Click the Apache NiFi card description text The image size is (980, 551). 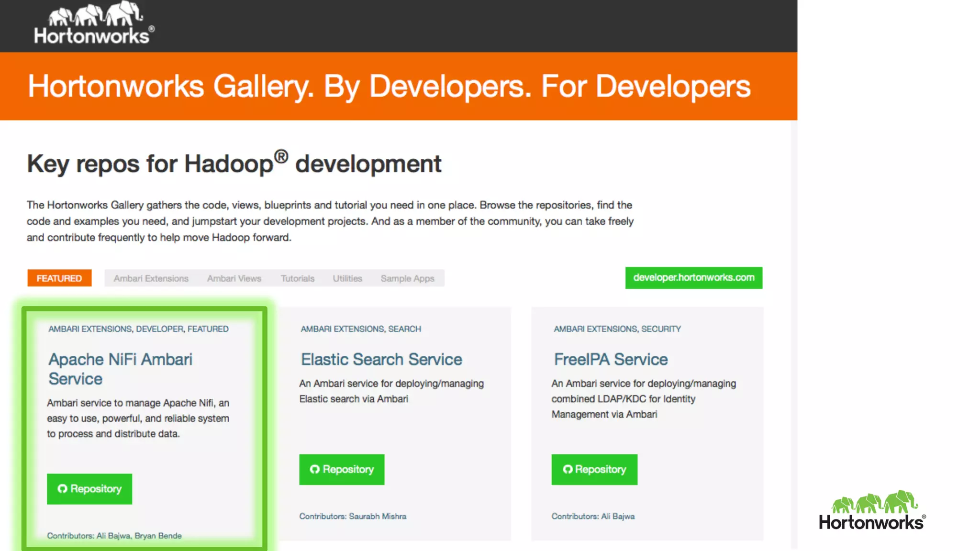coord(138,419)
